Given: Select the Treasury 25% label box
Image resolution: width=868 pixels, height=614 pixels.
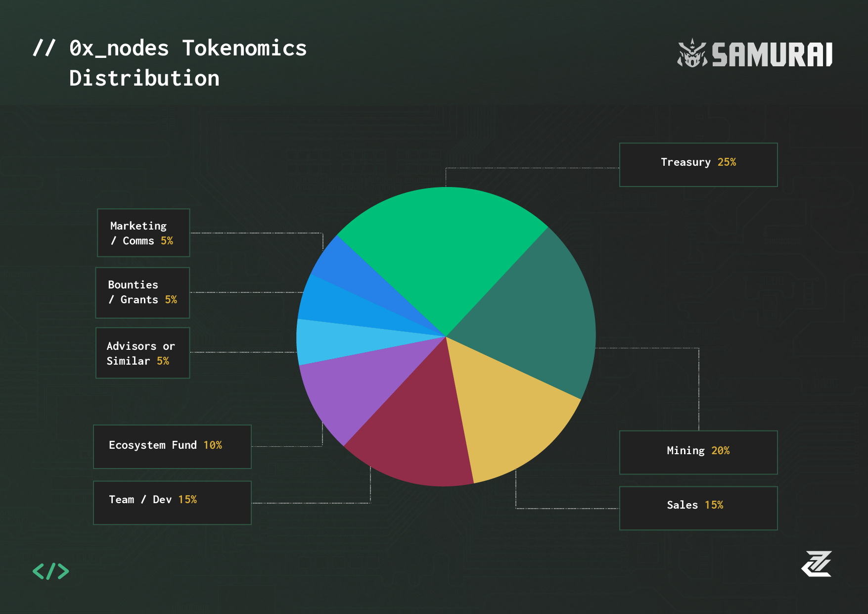Looking at the screenshot, I should point(698,165).
